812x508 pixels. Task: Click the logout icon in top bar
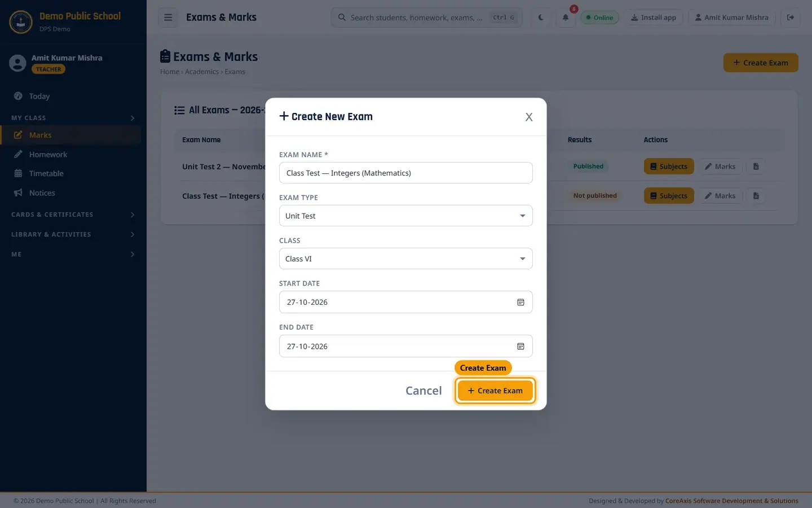[791, 17]
